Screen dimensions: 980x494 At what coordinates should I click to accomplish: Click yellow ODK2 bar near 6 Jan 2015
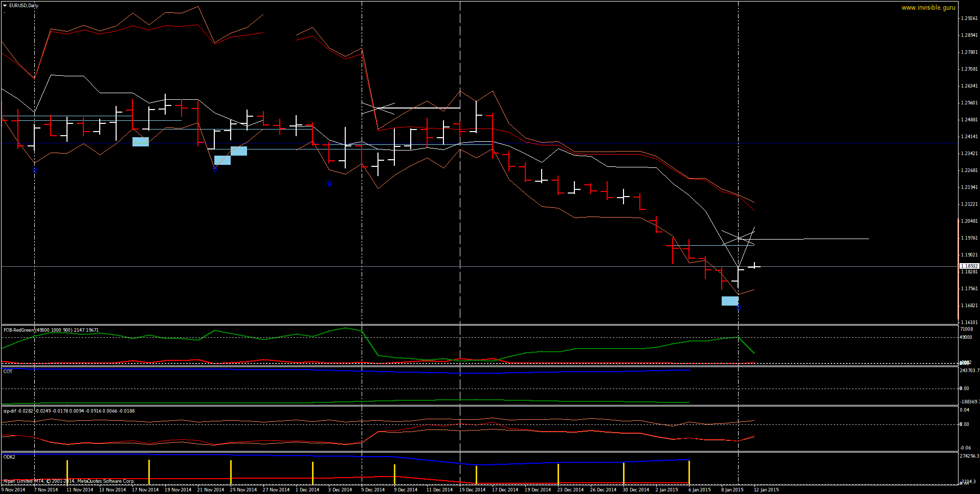pyautogui.click(x=689, y=472)
